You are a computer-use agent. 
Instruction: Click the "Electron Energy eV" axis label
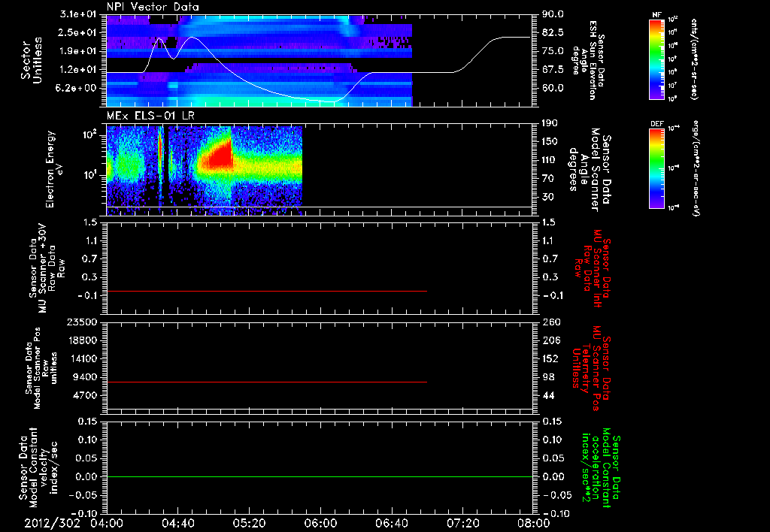(x=54, y=169)
